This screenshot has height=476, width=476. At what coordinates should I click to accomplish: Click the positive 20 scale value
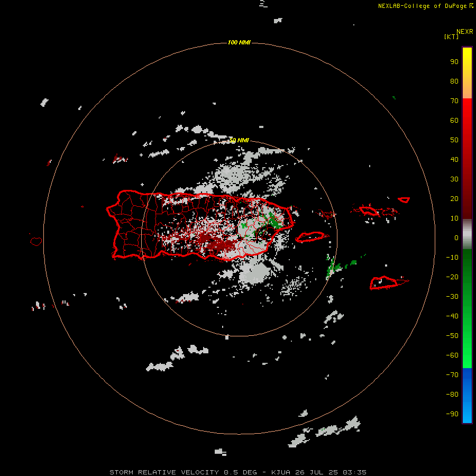[454, 199]
